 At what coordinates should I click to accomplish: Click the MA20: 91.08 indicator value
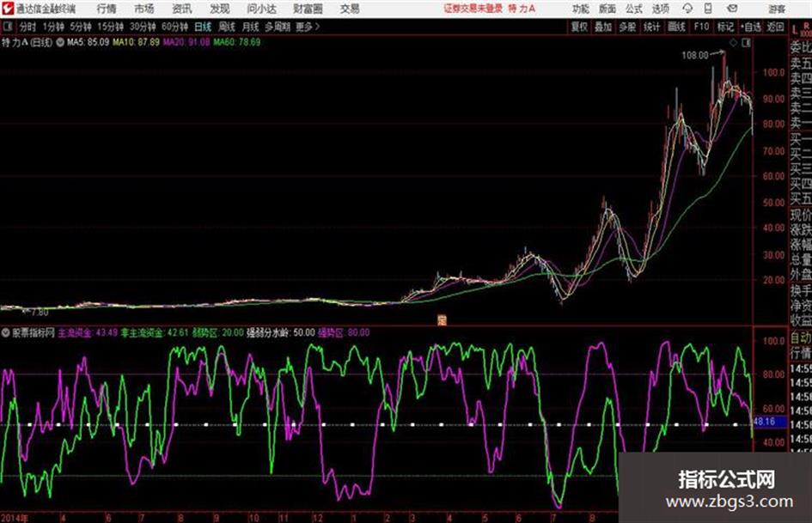point(186,42)
